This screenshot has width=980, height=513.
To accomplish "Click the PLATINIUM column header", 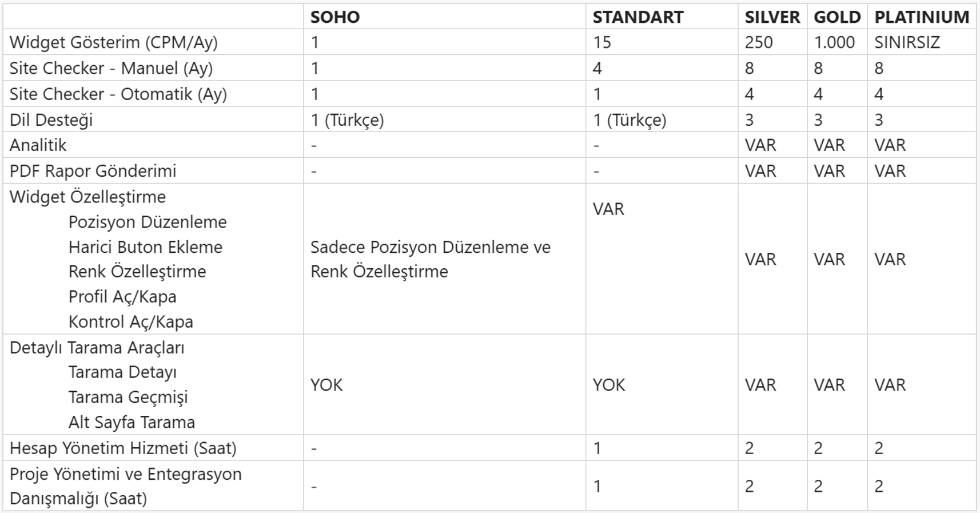I will (x=921, y=17).
